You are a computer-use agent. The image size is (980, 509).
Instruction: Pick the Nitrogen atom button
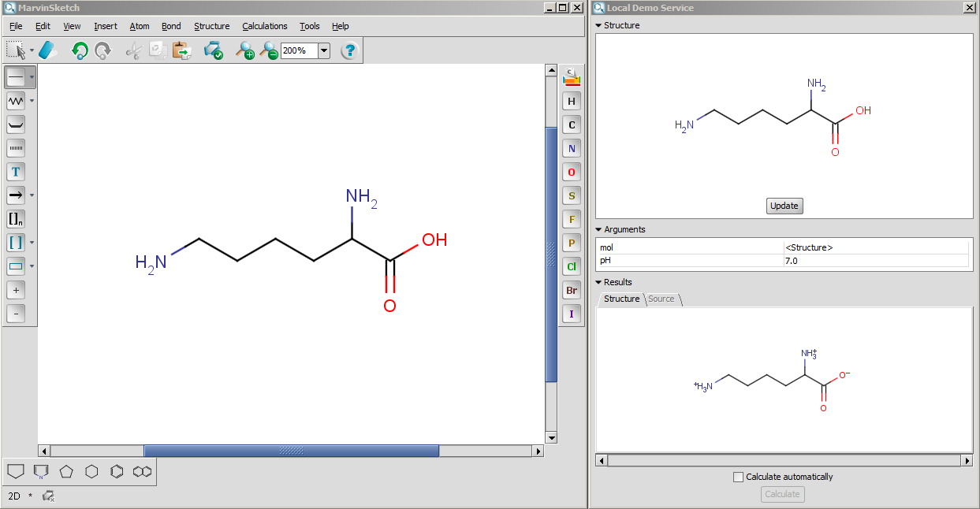(572, 149)
